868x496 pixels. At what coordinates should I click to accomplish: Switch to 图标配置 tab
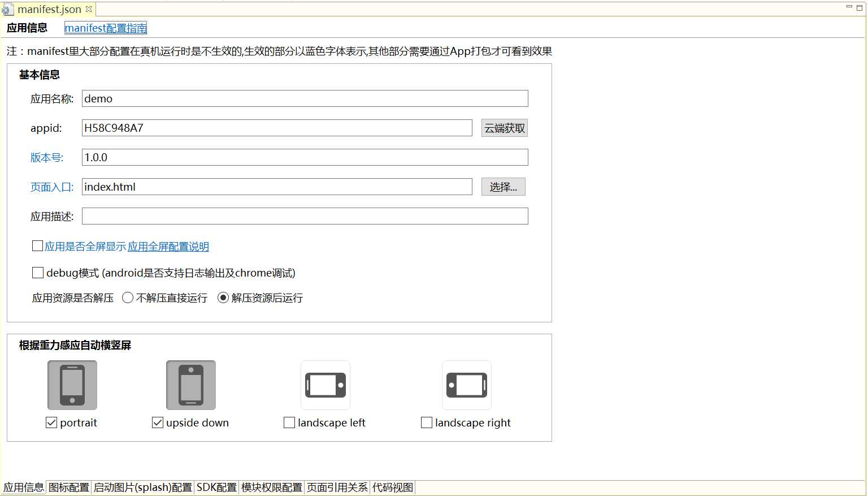pos(69,488)
